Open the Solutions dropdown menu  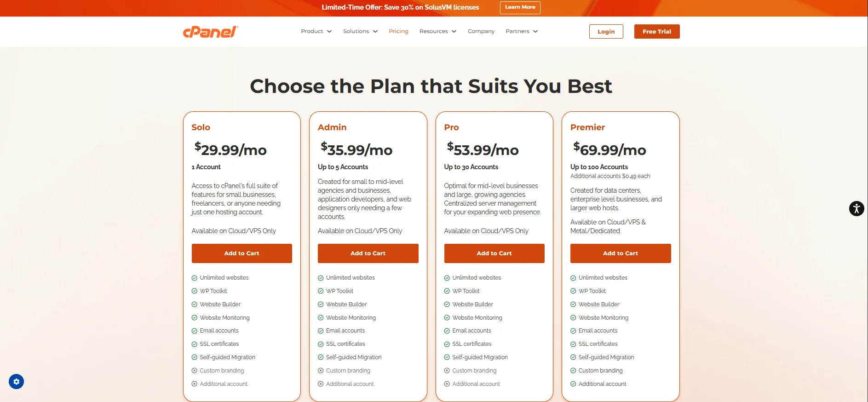coord(360,31)
